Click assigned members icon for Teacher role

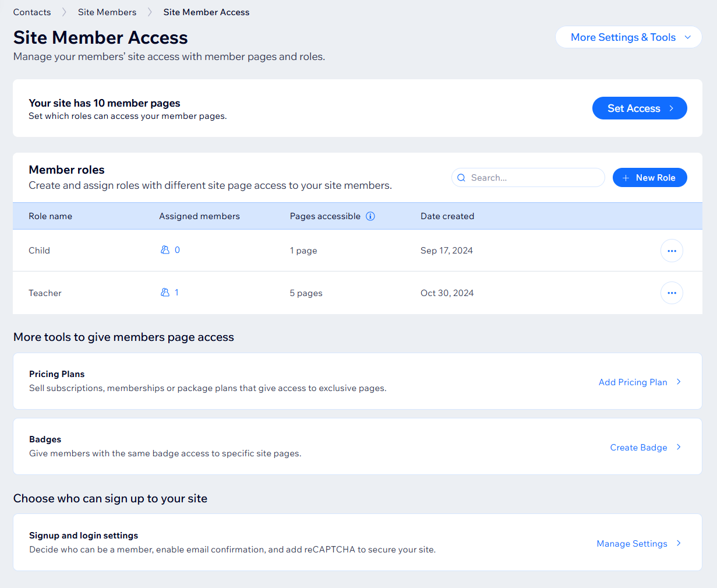165,293
